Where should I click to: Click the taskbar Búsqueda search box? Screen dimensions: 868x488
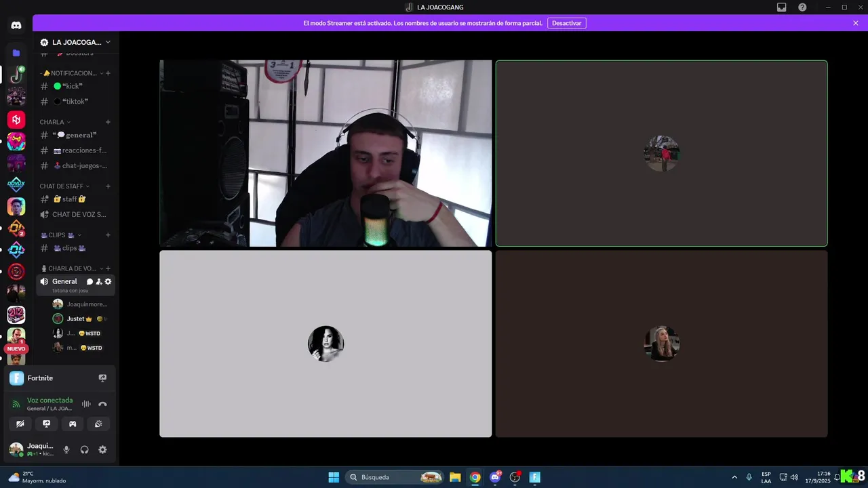395,477
